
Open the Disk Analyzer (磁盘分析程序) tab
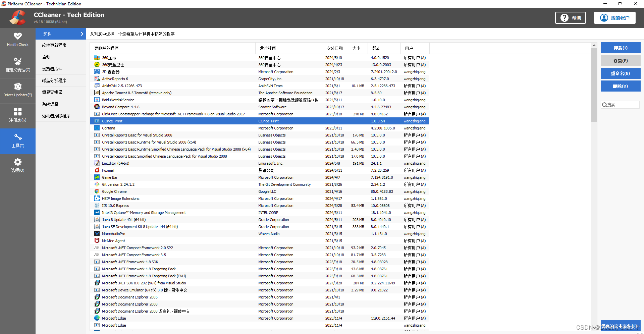pos(61,80)
